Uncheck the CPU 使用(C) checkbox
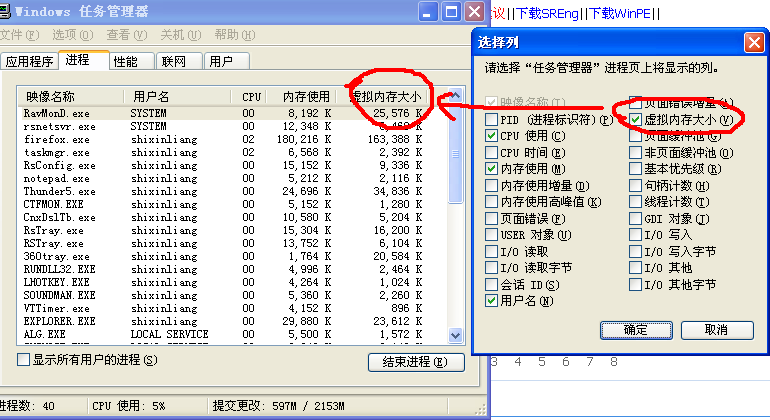770x420 pixels. [491, 136]
